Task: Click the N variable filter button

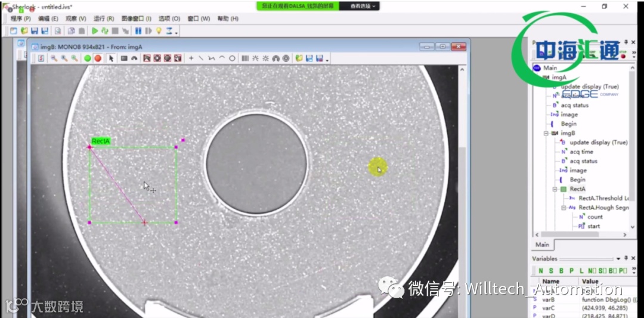Action: 540,271
